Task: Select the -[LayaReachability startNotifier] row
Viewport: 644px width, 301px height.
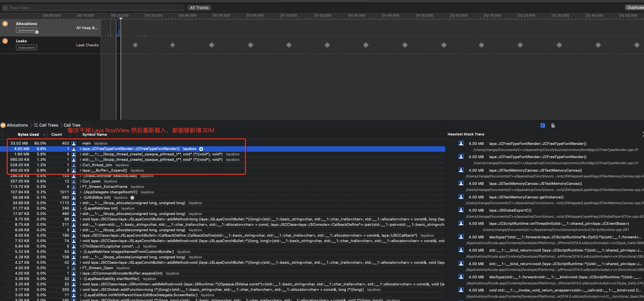Action: pos(222,279)
